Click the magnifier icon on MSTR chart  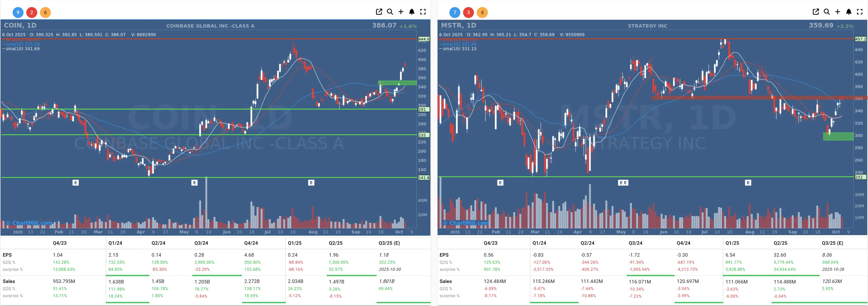827,12
